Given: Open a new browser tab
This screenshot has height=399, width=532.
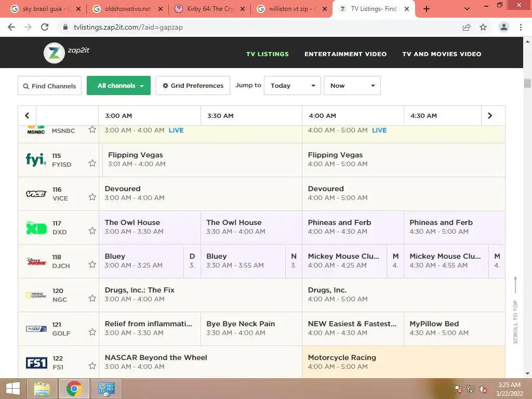Looking at the screenshot, I should click(x=427, y=9).
